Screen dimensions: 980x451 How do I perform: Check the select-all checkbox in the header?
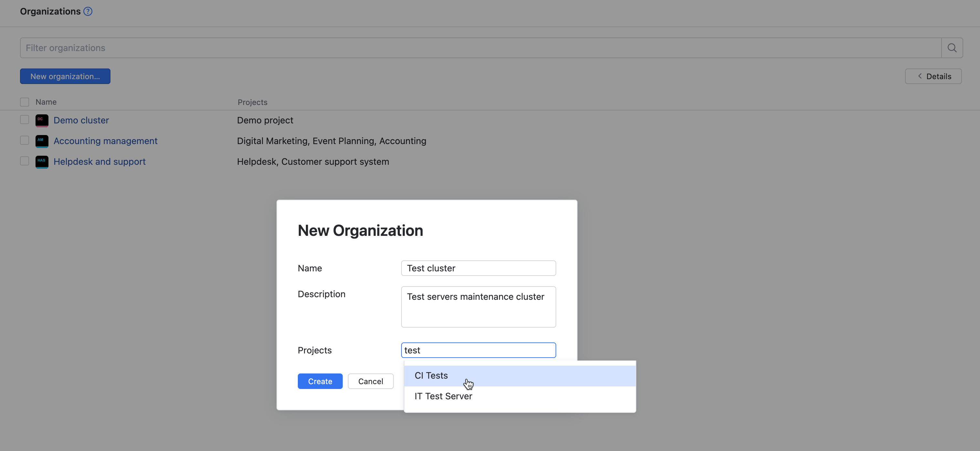tap(24, 102)
